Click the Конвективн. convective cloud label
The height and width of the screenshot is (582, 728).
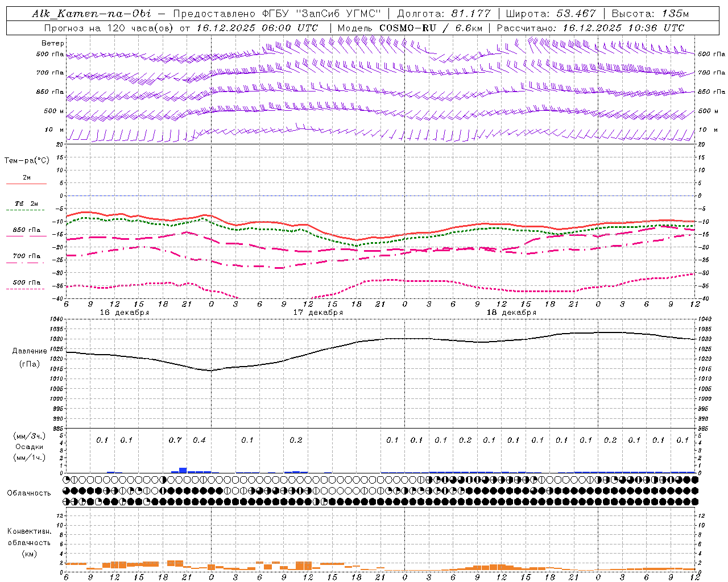pos(29,531)
